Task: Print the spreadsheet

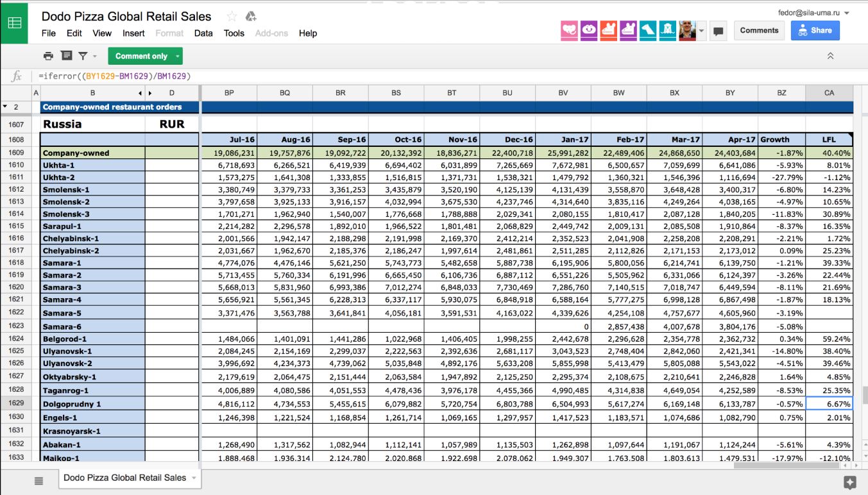Action: point(48,56)
